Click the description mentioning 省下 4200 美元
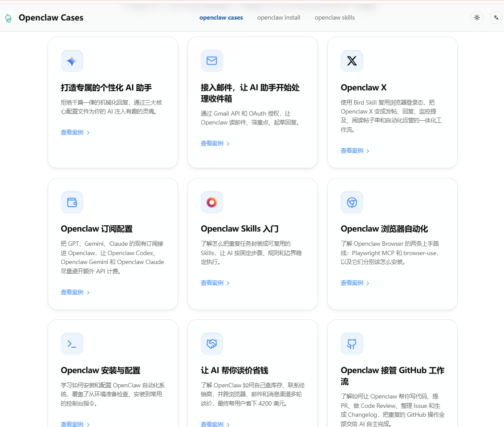Screen dimensions: 504x427 pyautogui.click(x=252, y=394)
